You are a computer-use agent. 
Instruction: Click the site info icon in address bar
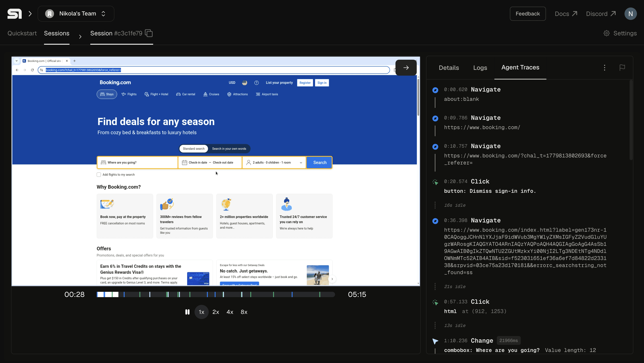click(42, 70)
